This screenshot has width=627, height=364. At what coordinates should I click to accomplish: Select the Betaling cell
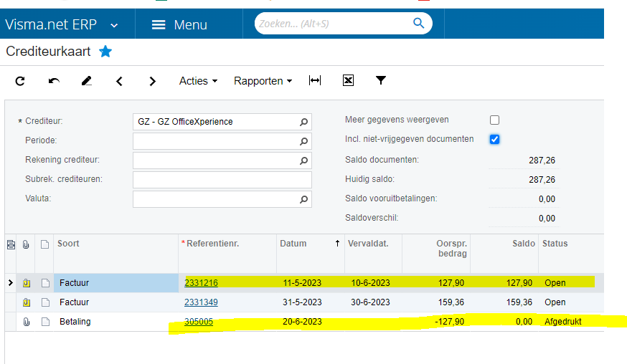[x=116, y=322]
